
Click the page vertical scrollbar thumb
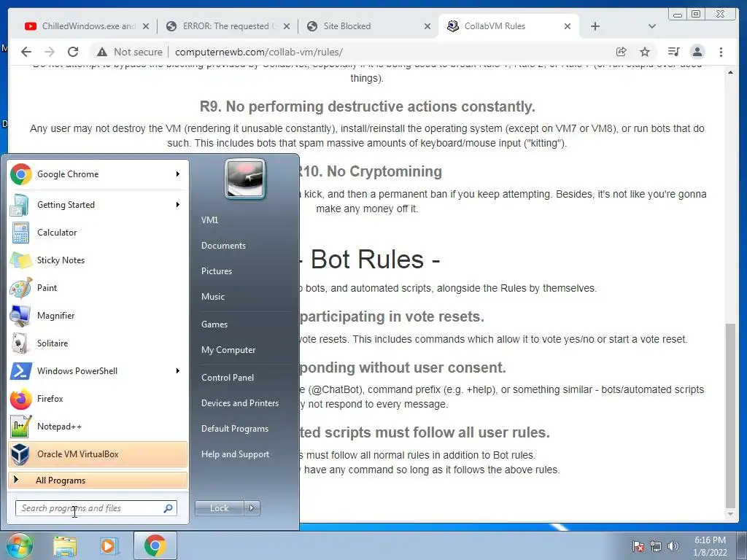coord(730,416)
